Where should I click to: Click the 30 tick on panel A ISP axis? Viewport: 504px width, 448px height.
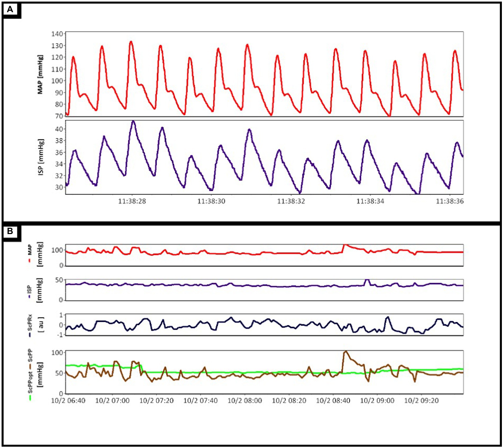tap(59, 187)
